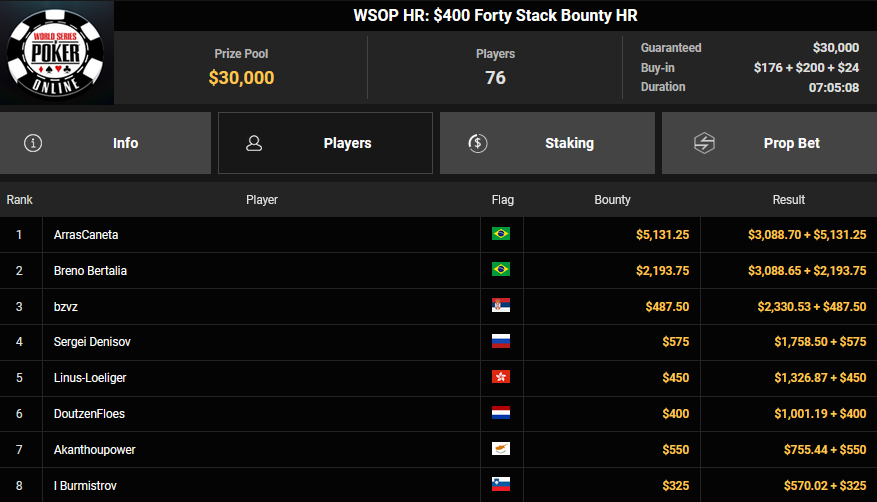Sort by the Bounty column header
877x502 pixels.
612,200
